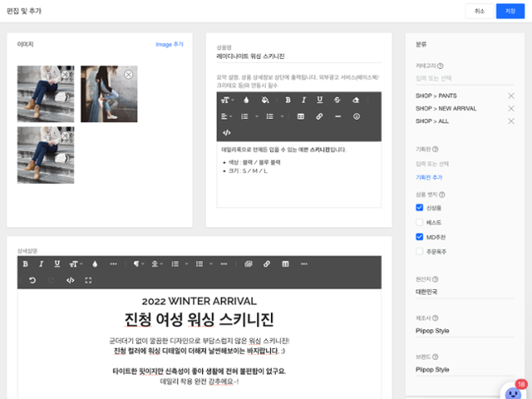
Task: Click the unordered list icon in 상세설명 editor
Action: [x=199, y=264]
